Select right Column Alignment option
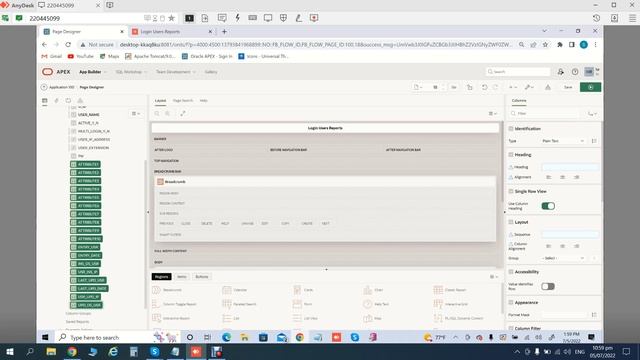640x360 pixels. coord(576,246)
